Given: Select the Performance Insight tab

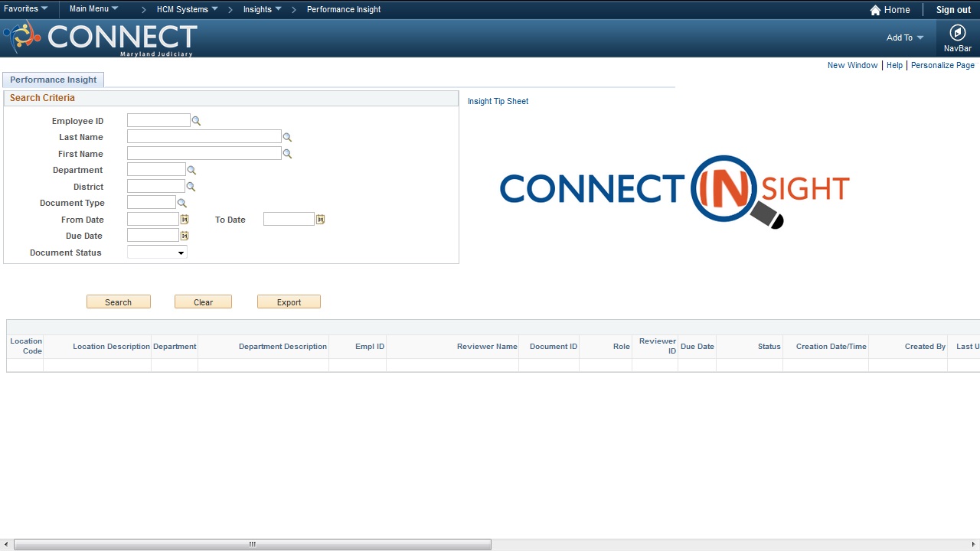Looking at the screenshot, I should 54,80.
